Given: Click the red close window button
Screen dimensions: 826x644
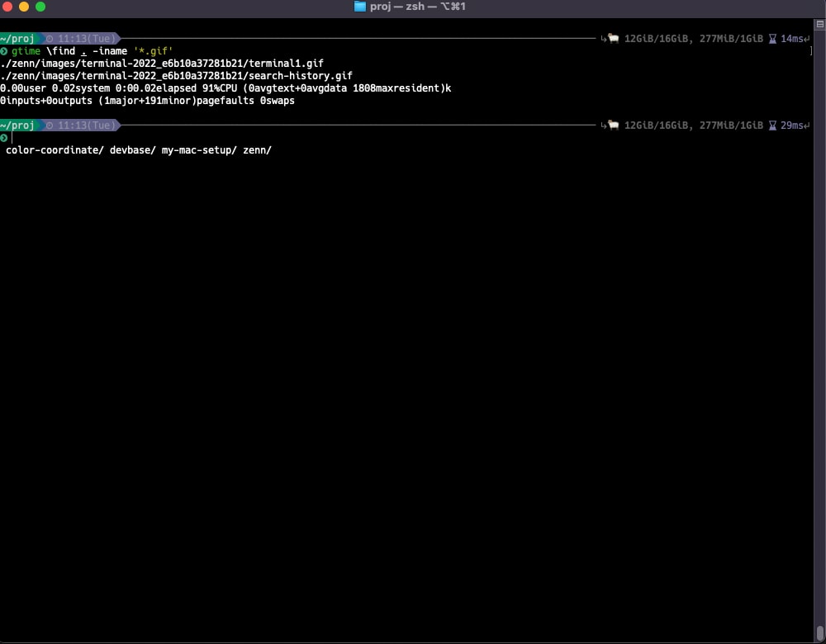Looking at the screenshot, I should click(7, 7).
